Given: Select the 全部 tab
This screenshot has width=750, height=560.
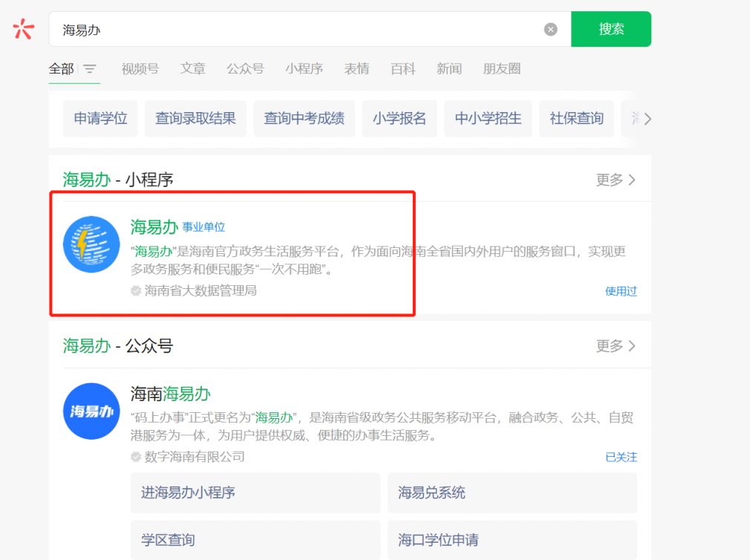Looking at the screenshot, I should pos(61,69).
